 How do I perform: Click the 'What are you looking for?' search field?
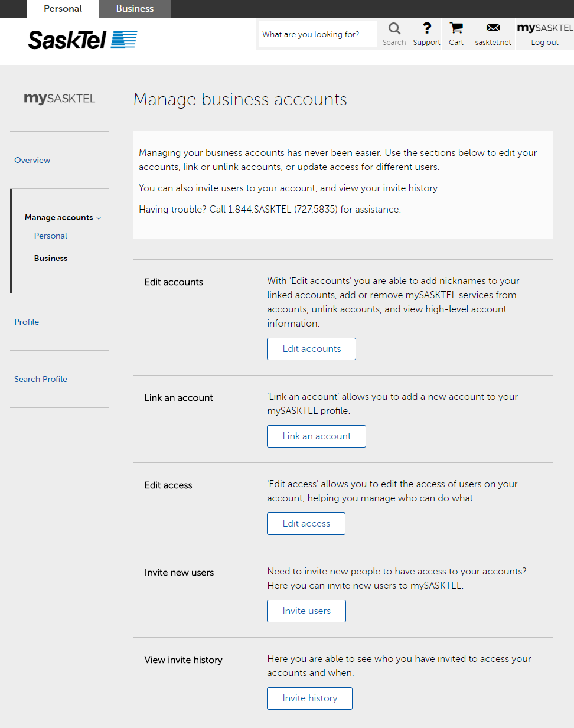[x=317, y=34]
